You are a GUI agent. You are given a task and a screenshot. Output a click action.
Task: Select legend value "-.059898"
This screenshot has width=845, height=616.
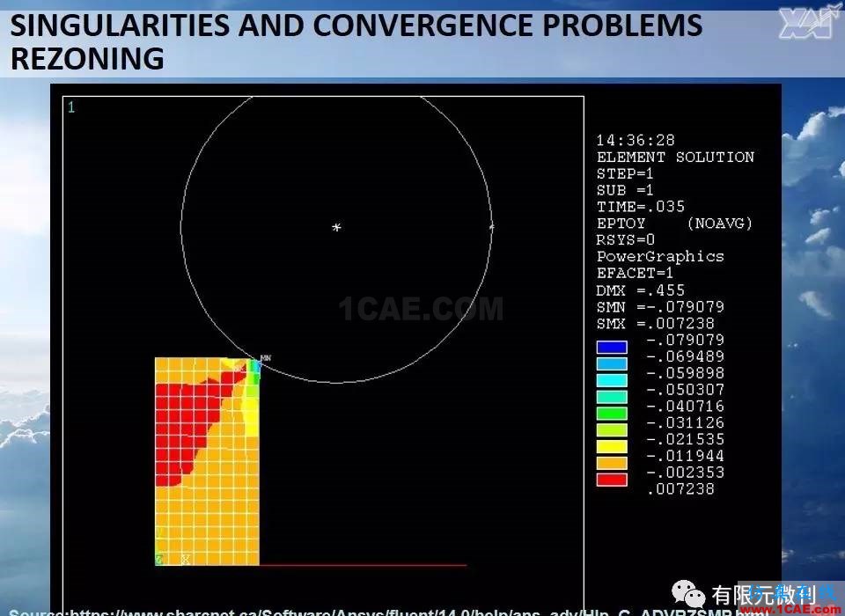tap(685, 373)
